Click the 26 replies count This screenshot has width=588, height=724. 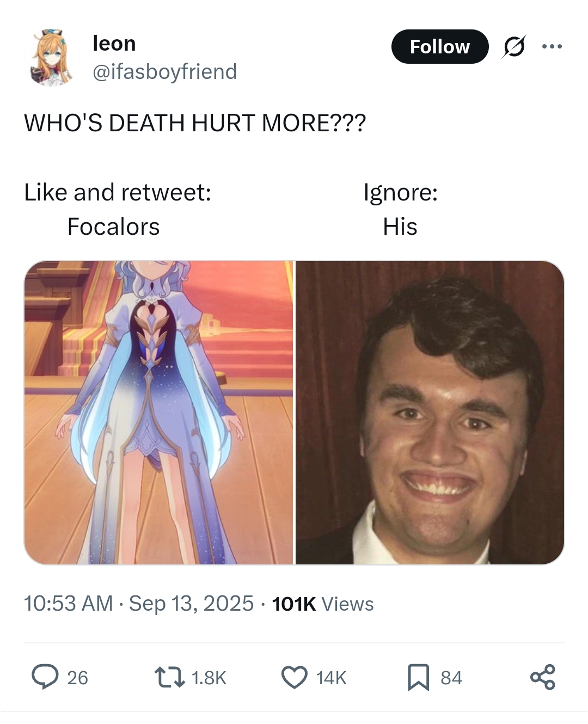tap(77, 678)
